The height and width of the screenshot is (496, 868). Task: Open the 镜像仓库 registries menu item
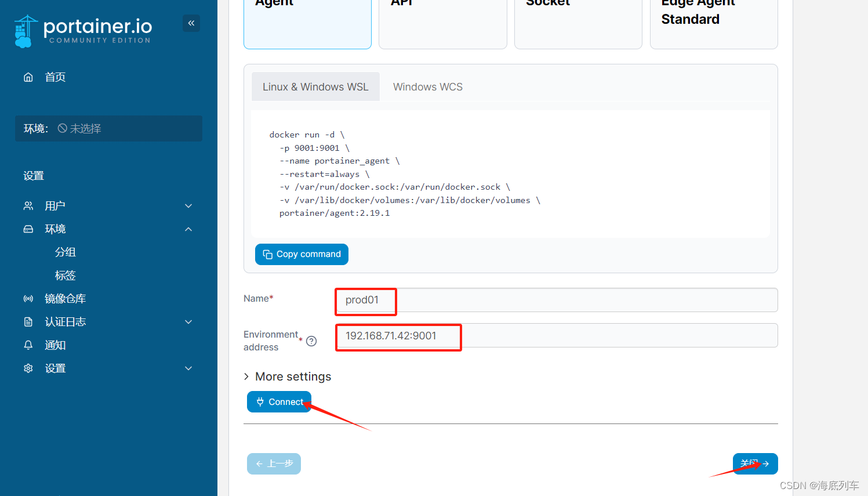(65, 299)
